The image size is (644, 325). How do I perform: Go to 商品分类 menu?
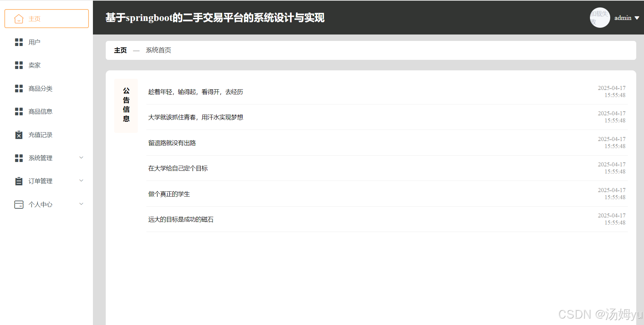click(47, 89)
